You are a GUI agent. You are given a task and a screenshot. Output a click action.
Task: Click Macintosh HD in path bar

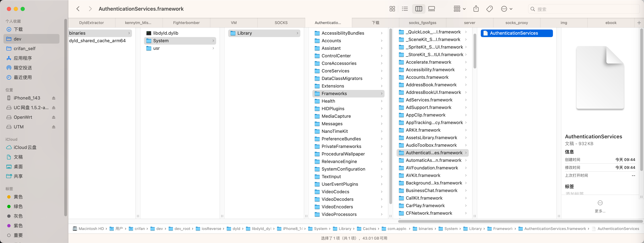pyautogui.click(x=88, y=229)
